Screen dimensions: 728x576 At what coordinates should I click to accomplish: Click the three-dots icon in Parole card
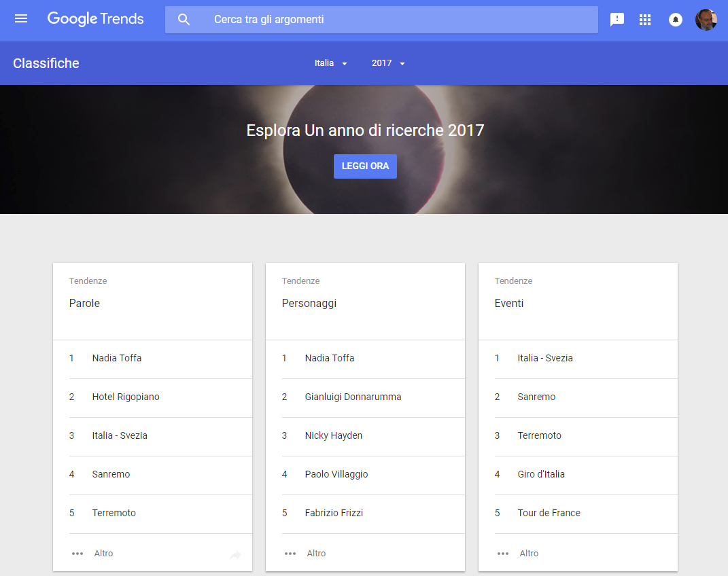tap(77, 554)
